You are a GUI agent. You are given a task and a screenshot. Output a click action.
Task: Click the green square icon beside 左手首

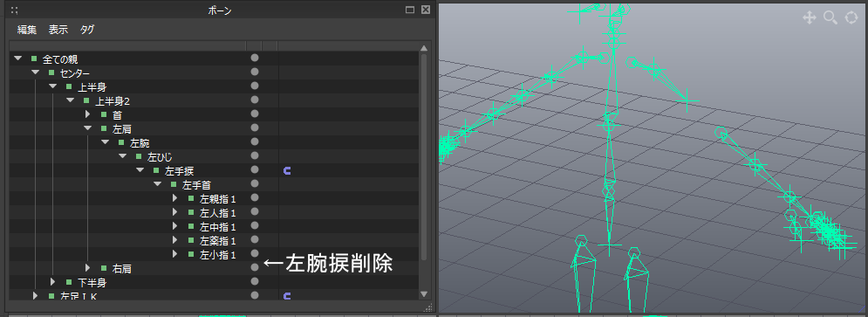point(174,184)
